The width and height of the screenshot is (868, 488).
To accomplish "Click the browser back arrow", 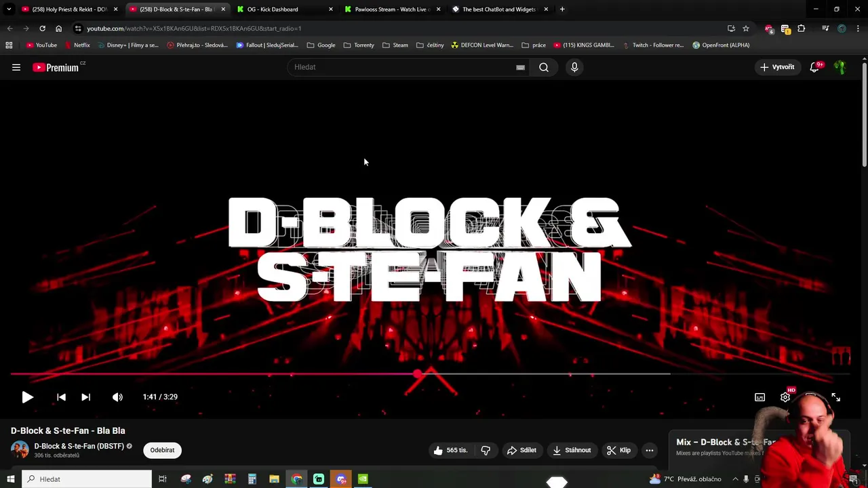I will click(9, 28).
